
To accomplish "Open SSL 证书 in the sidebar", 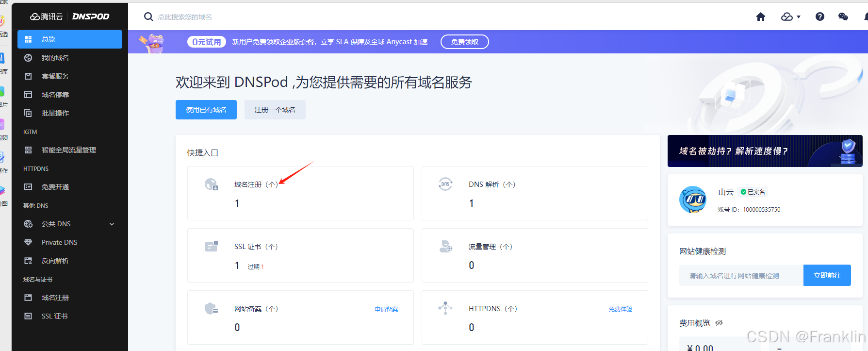I will (x=70, y=316).
